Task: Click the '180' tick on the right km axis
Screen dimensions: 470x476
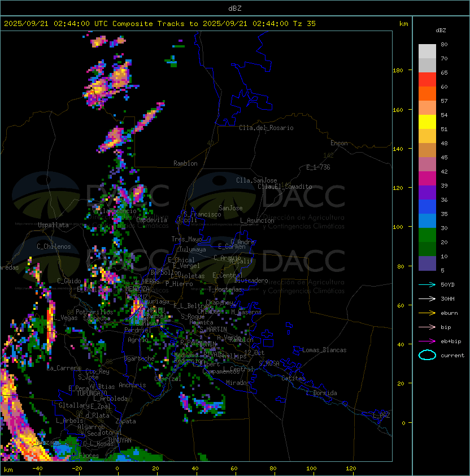Action: (398, 70)
